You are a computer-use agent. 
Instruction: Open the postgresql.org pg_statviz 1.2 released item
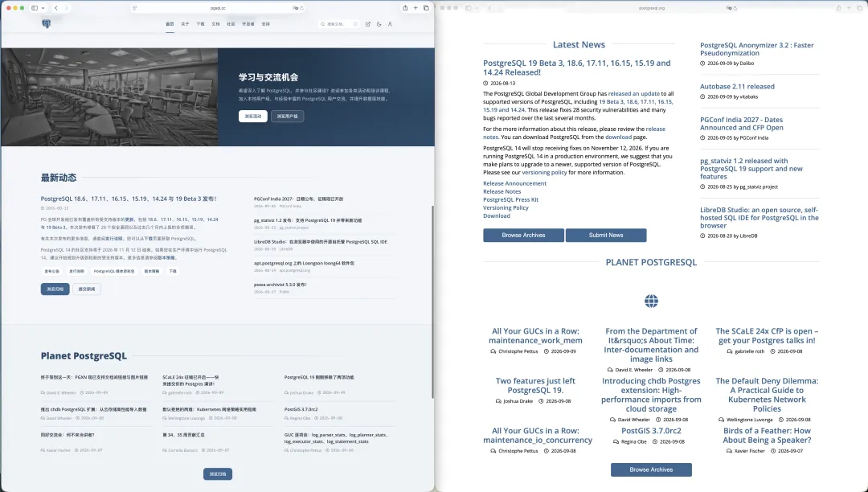click(x=751, y=169)
